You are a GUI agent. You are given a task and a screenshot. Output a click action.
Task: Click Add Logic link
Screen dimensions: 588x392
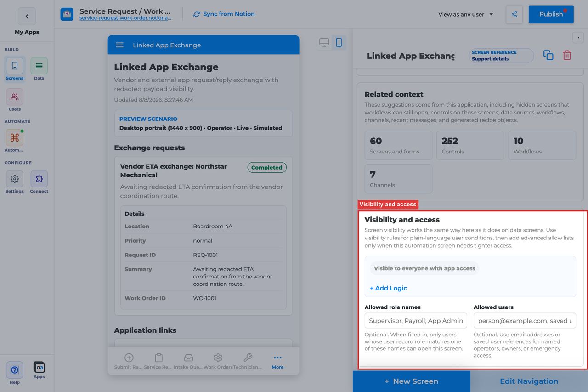click(389, 288)
